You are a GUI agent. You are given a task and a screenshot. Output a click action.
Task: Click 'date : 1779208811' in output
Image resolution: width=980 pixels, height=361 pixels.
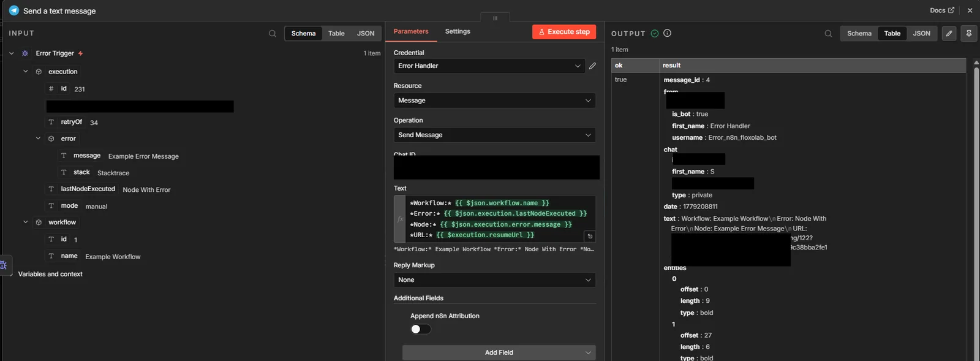tap(690, 207)
